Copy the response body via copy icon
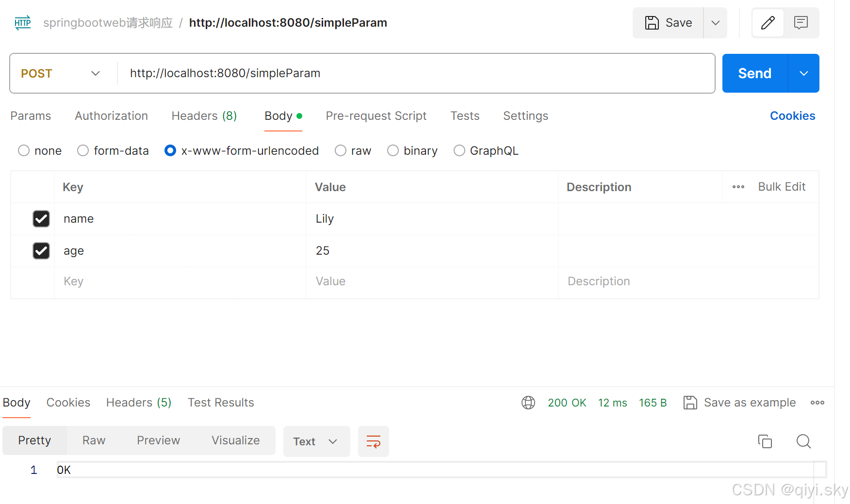Image resolution: width=850 pixels, height=504 pixels. coord(765,441)
